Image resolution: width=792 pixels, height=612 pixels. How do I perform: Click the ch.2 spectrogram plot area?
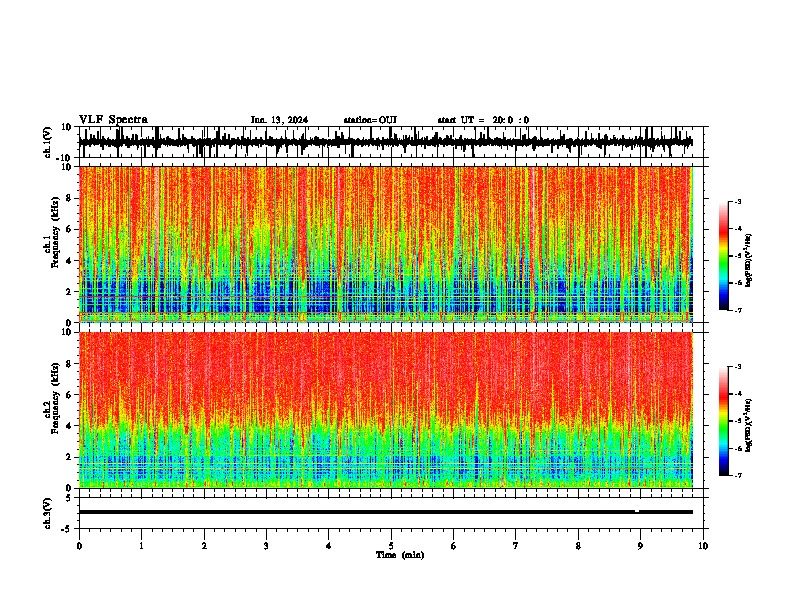click(x=385, y=410)
